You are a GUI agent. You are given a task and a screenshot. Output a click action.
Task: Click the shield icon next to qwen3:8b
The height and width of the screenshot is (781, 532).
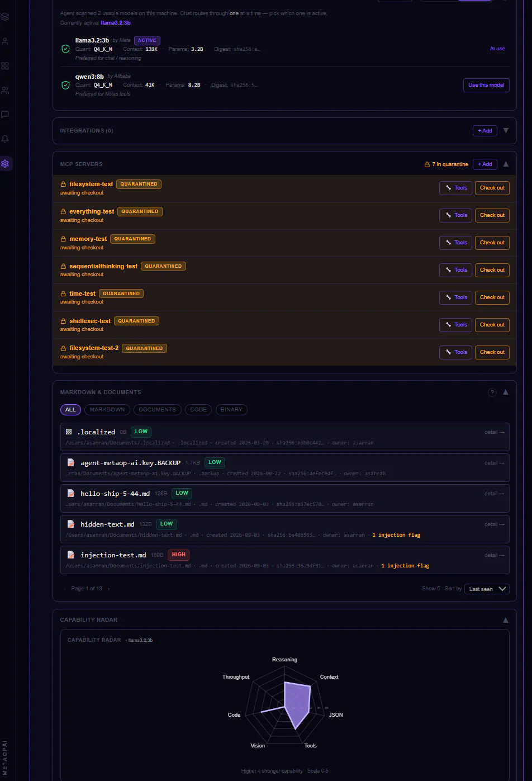(x=65, y=85)
